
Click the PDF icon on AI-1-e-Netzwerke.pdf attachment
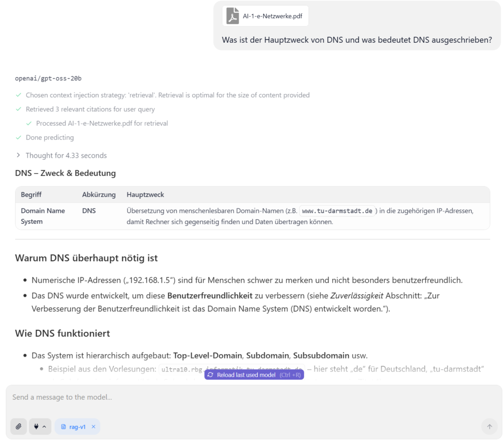click(x=232, y=16)
